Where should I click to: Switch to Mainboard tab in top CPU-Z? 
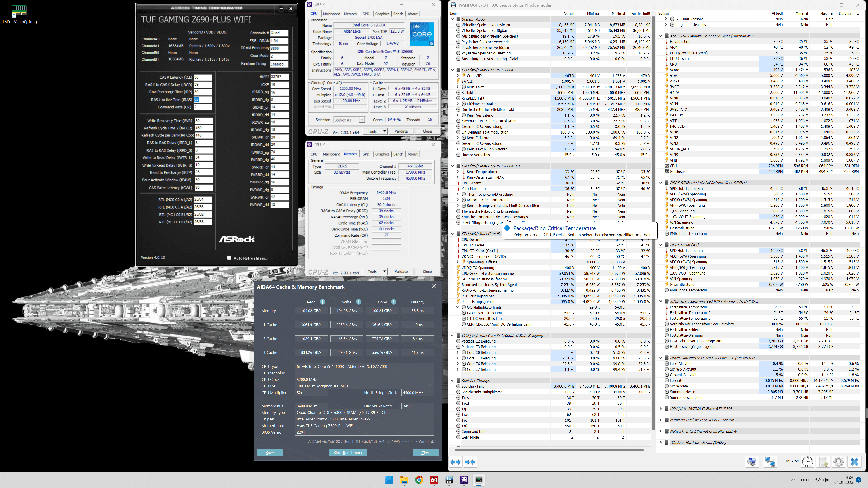[x=331, y=14]
